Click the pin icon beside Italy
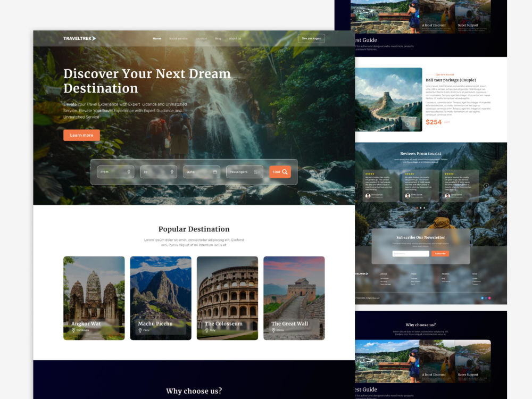 pos(206,330)
